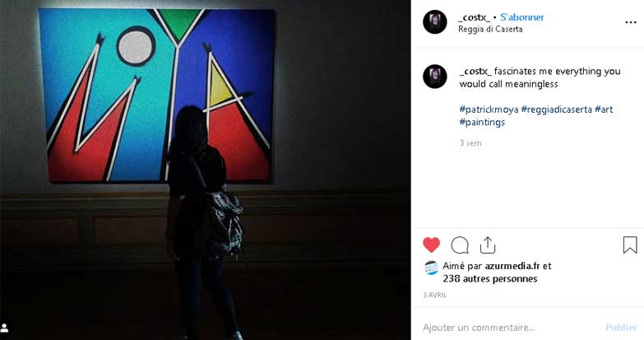The height and width of the screenshot is (340, 644).
Task: Save the post with the bookmark icon
Action: tap(630, 245)
